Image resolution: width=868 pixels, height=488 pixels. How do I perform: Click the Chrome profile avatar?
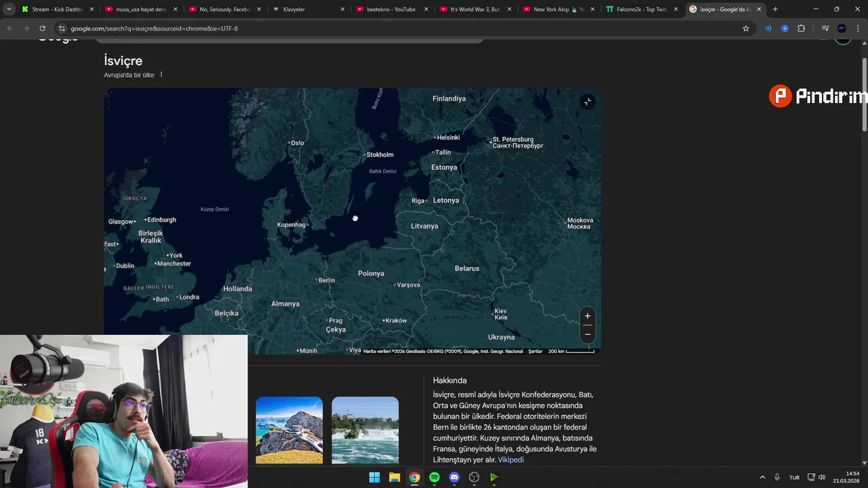(x=842, y=28)
